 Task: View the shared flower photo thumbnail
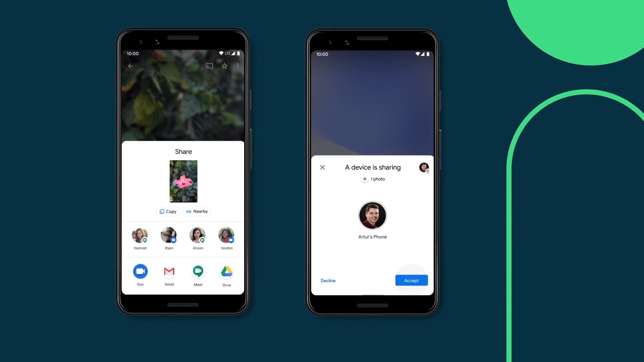pyautogui.click(x=183, y=181)
